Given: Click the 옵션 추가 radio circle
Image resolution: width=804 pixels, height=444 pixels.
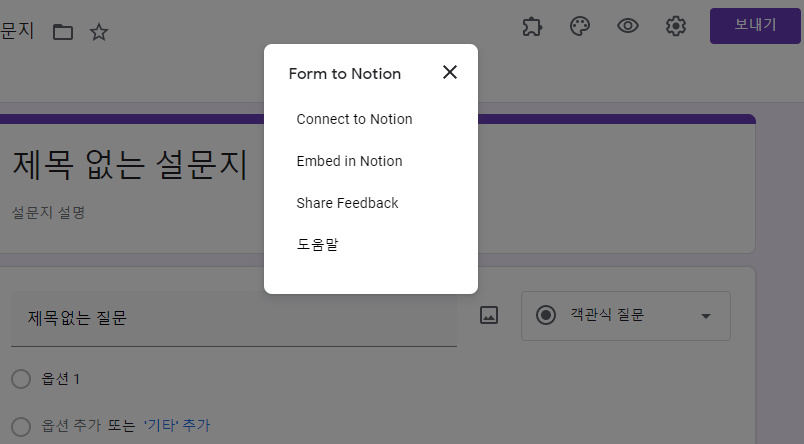Looking at the screenshot, I should (21, 426).
